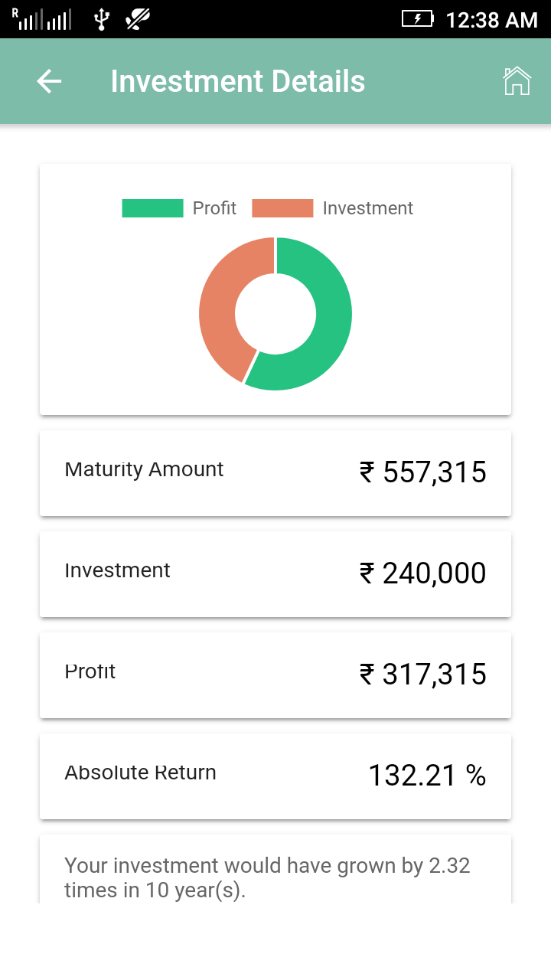
Task: Tap the signal strength bars icon
Action: click(42, 20)
